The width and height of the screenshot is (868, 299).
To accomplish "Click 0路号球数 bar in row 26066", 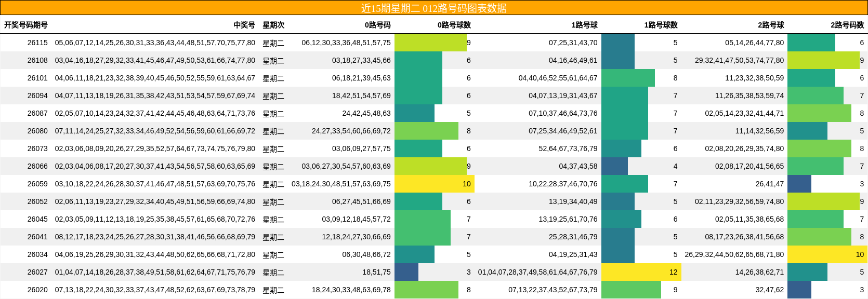I will pyautogui.click(x=430, y=166).
